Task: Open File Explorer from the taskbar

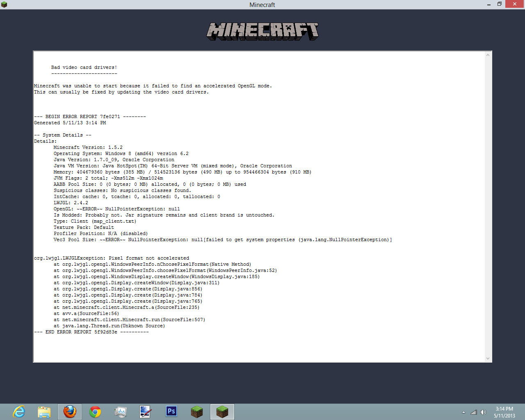Action: coord(44,412)
